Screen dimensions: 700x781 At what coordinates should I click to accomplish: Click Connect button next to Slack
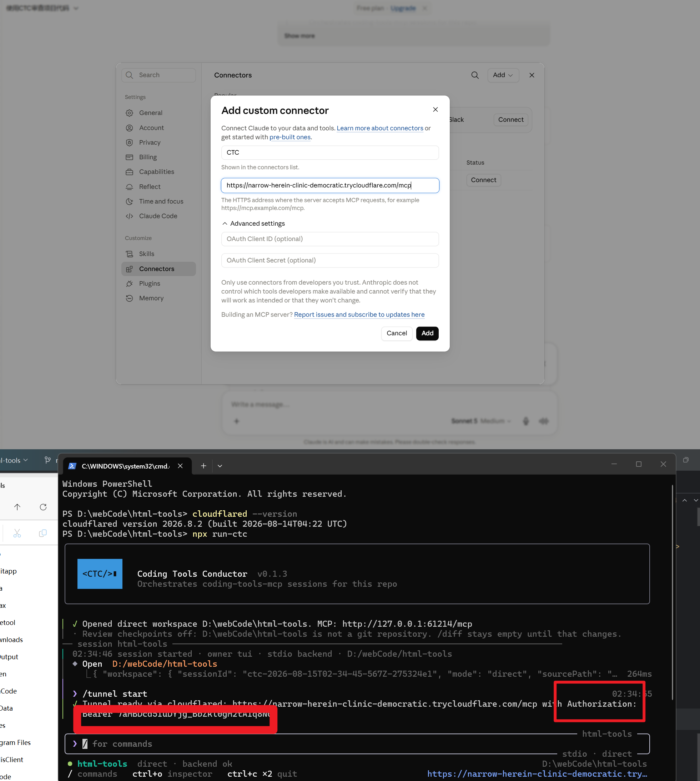coord(511,120)
